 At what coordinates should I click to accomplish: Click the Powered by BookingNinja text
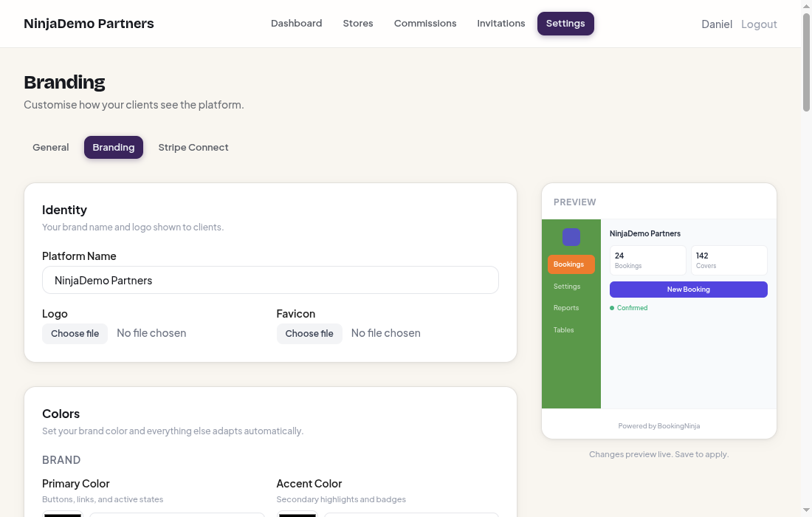(658, 426)
